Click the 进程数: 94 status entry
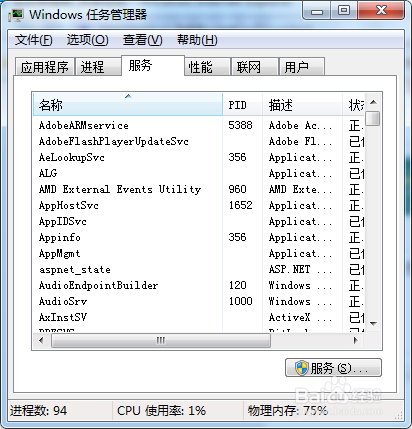The image size is (412, 429). click(x=38, y=411)
